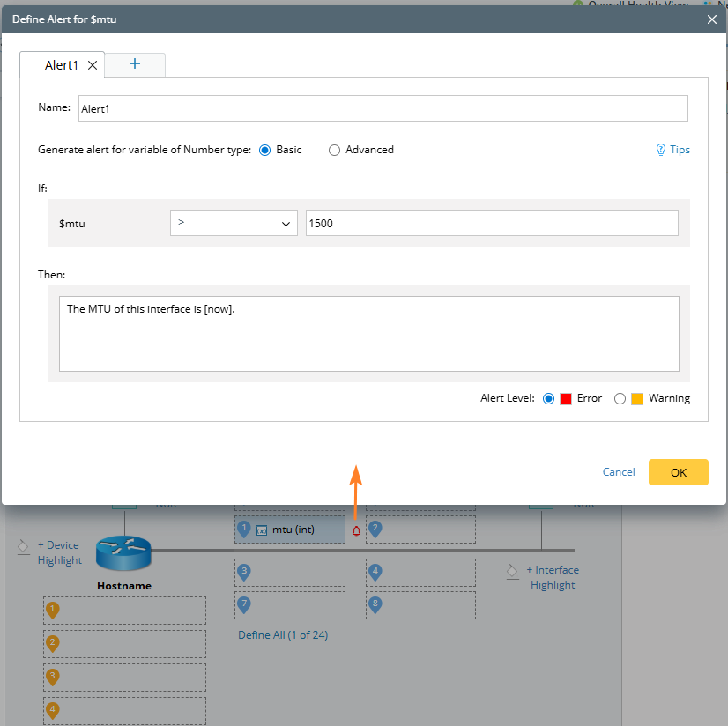Select the Basic radio button
This screenshot has height=726, width=728.
tap(264, 150)
